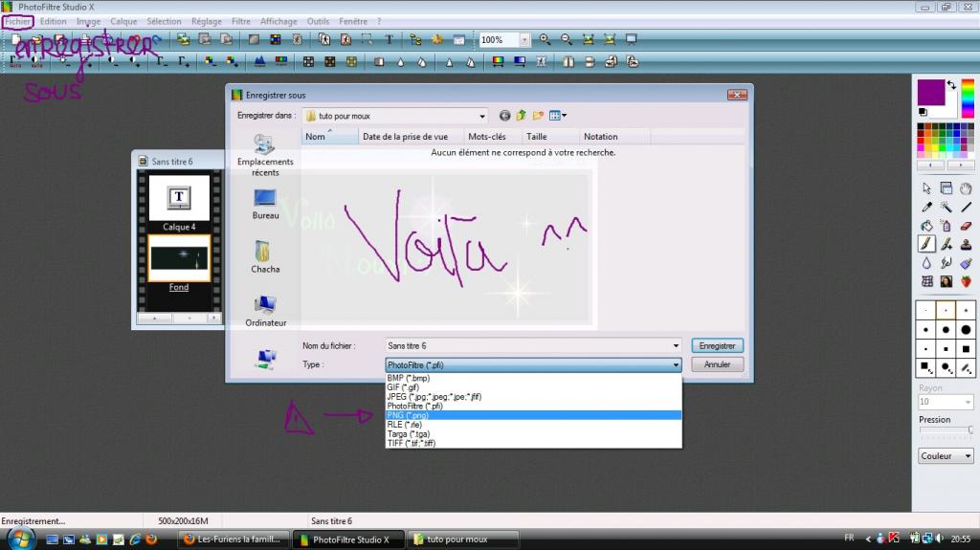Click the Annuler button
980x550 pixels.
pyautogui.click(x=717, y=364)
